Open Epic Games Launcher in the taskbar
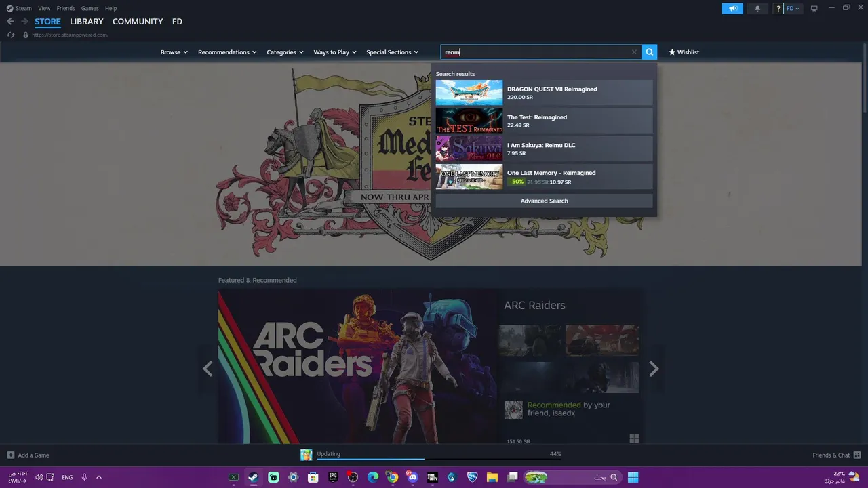The height and width of the screenshot is (488, 868). point(333,477)
